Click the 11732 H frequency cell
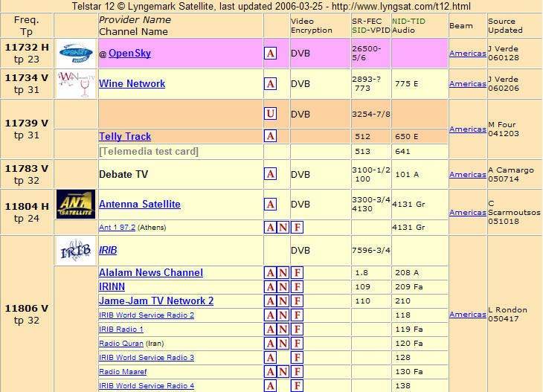Viewport: 543px width, 392px height. [27, 53]
